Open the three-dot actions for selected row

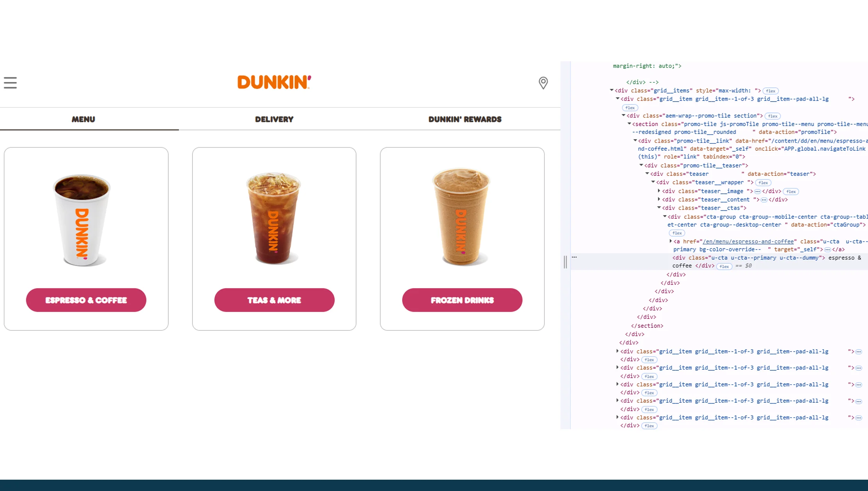pos(574,257)
